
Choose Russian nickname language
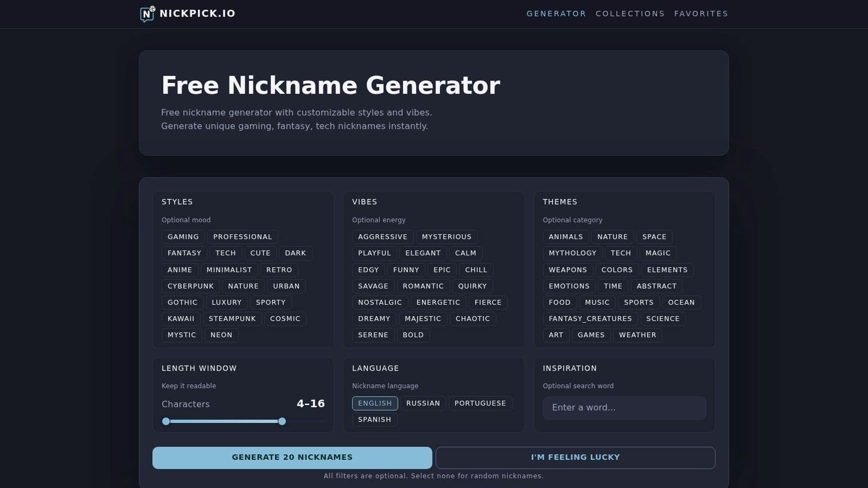pyautogui.click(x=423, y=403)
